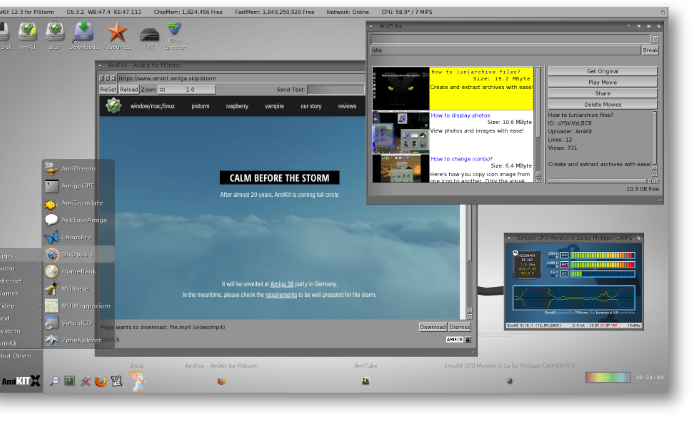Click Delete Movies in AmiTube
Image resolution: width=696 pixels, height=422 pixels.
602,104
